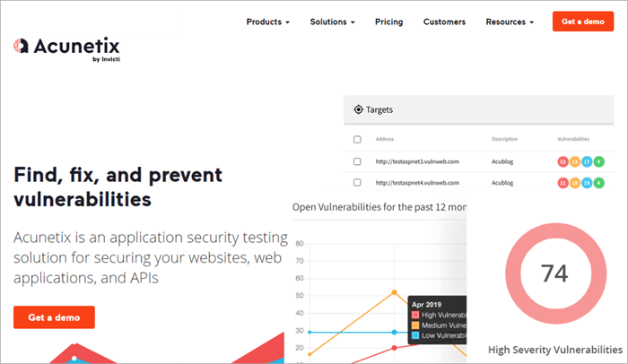Image resolution: width=628 pixels, height=364 pixels.
Task: Click the red data point near 20
Action: click(x=394, y=348)
